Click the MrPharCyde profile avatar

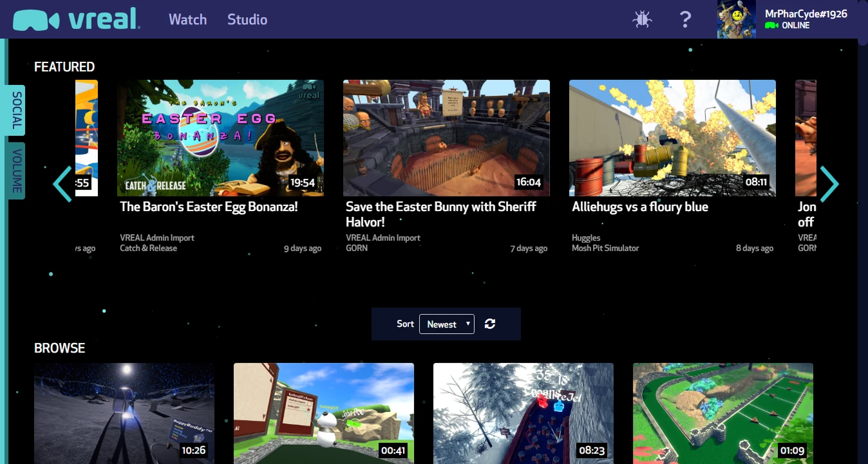click(737, 19)
